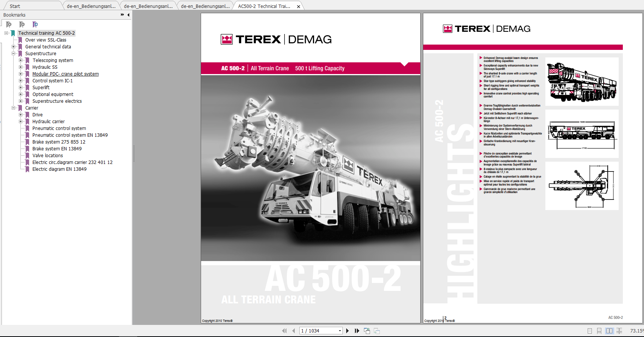This screenshot has width=644, height=337.
Task: Collapse the Bookmarks panel with the left triangle
Action: (x=128, y=15)
